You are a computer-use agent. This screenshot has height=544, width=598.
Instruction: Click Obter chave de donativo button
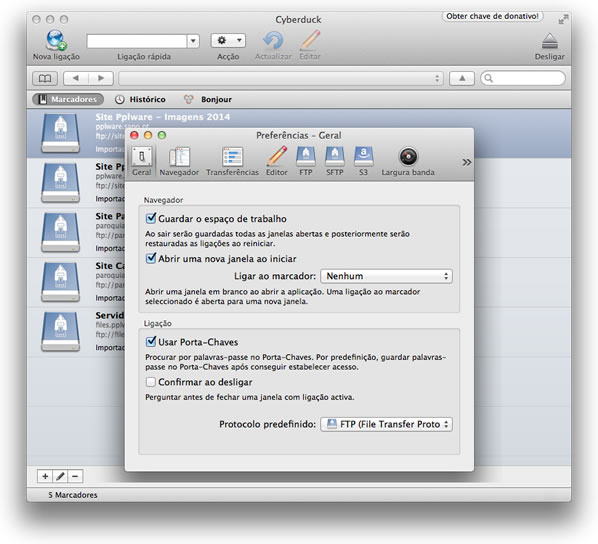(x=492, y=16)
